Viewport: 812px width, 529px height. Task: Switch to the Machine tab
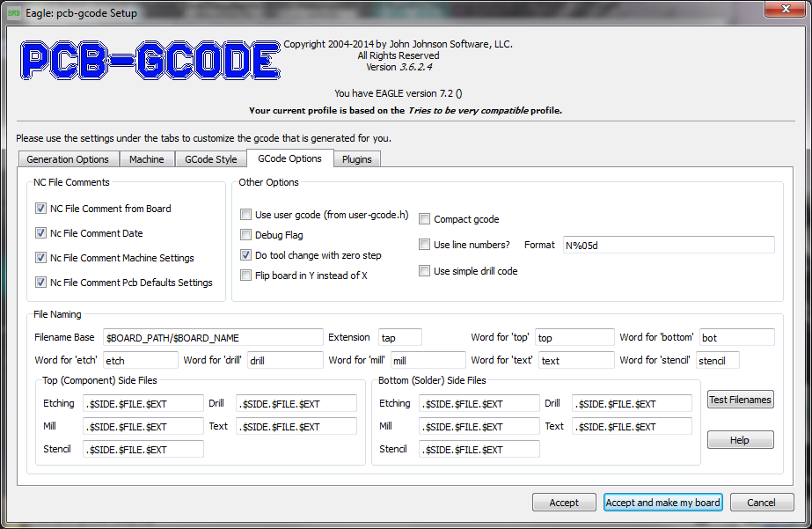click(x=147, y=159)
